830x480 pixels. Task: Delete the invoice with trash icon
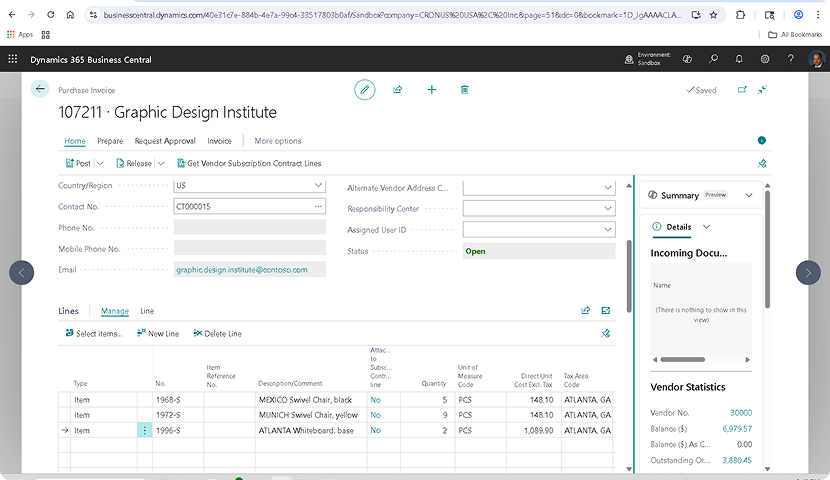465,90
